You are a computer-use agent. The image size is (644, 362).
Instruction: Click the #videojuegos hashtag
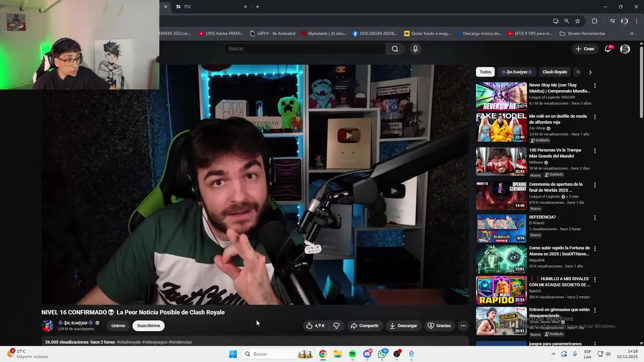[x=154, y=342]
